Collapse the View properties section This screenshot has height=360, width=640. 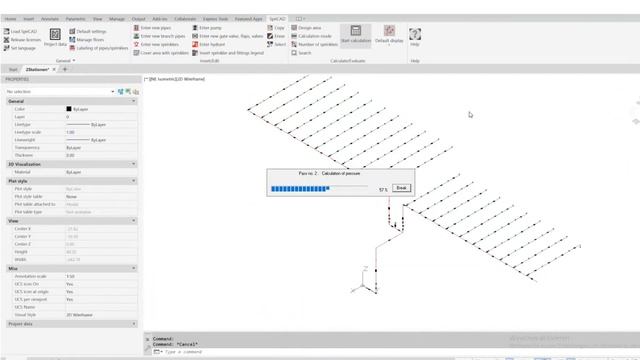(133, 221)
